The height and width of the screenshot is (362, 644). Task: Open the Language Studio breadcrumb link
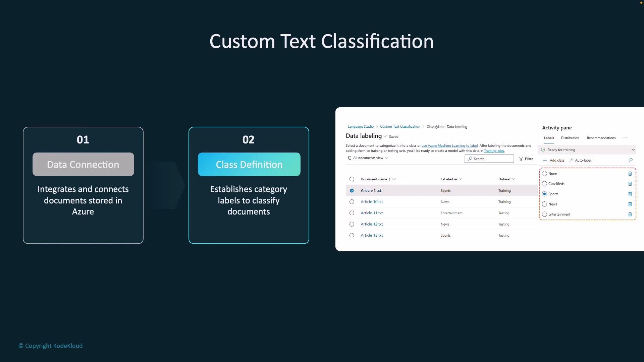click(x=361, y=127)
